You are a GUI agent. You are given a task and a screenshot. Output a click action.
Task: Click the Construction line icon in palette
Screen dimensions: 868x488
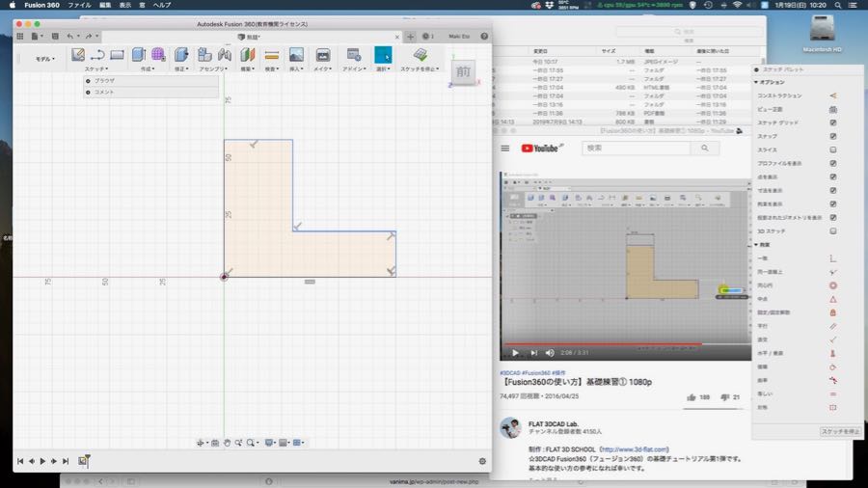tap(832, 95)
